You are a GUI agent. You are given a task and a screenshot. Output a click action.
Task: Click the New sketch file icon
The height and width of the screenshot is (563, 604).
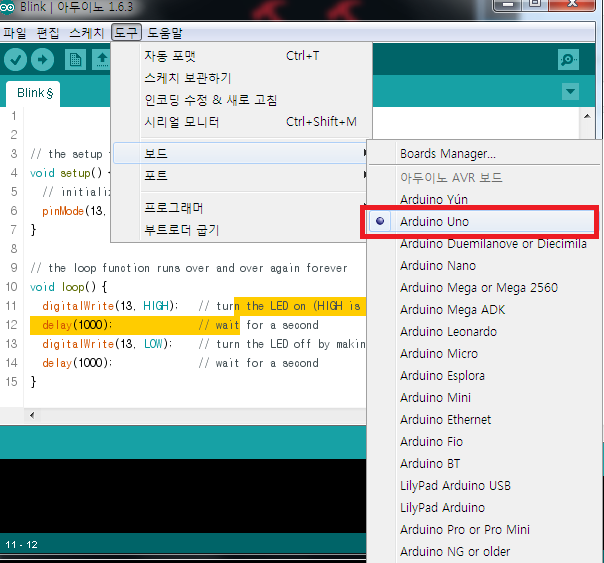coord(75,60)
